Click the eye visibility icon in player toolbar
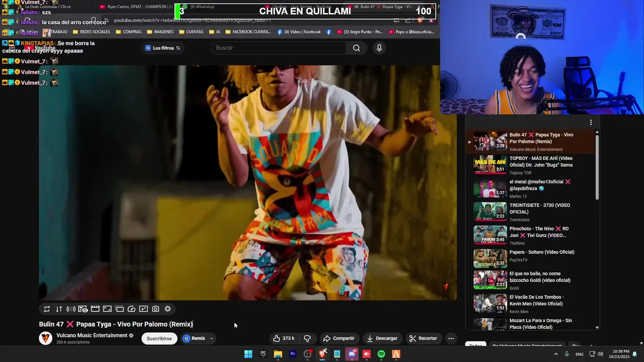644x362 pixels. coord(83,309)
